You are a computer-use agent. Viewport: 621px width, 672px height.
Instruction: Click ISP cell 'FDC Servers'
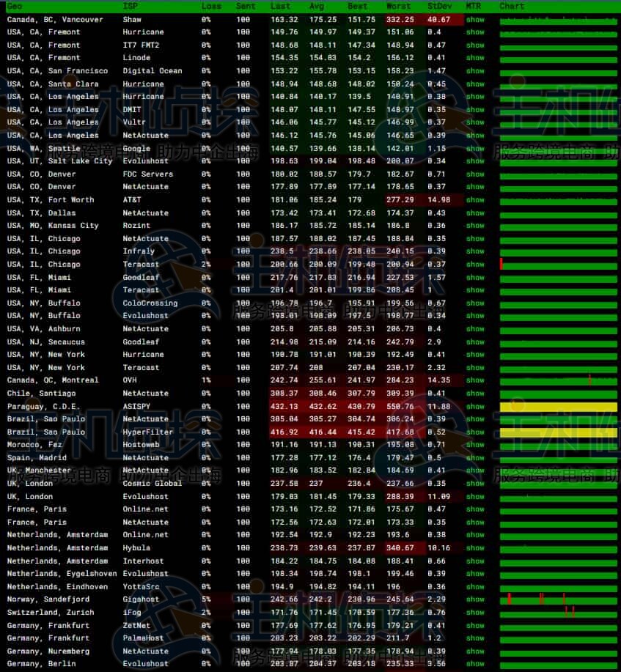click(x=148, y=174)
